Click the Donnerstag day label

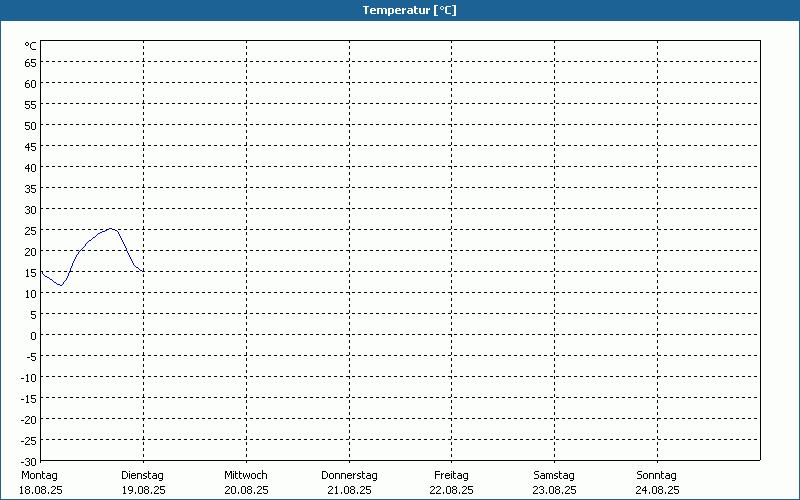(x=349, y=476)
